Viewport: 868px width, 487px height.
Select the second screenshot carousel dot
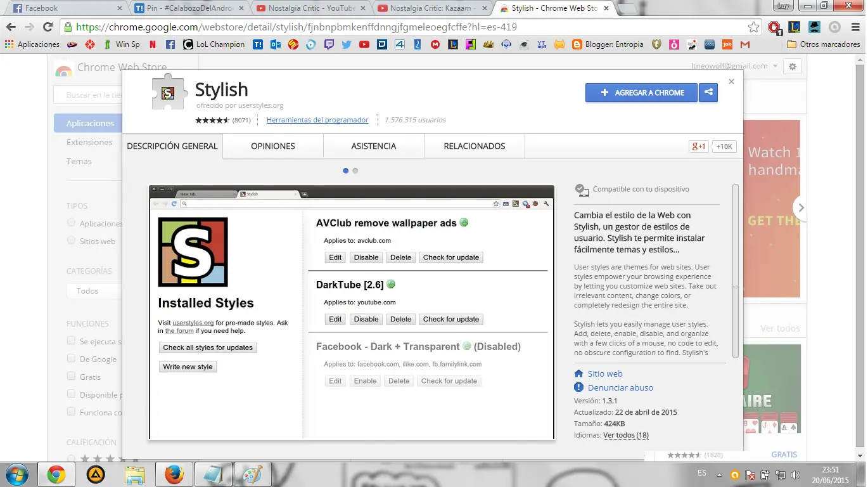coord(355,171)
